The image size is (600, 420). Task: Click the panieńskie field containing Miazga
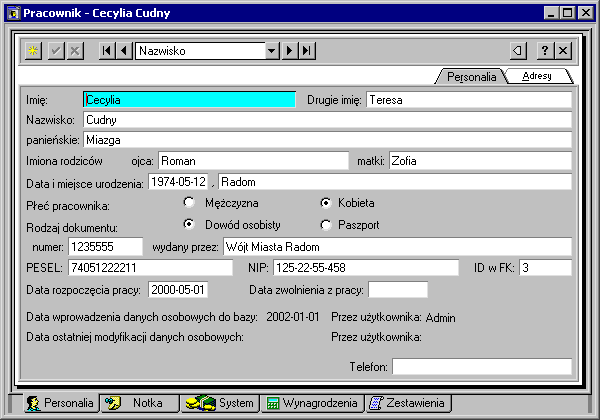pyautogui.click(x=328, y=140)
